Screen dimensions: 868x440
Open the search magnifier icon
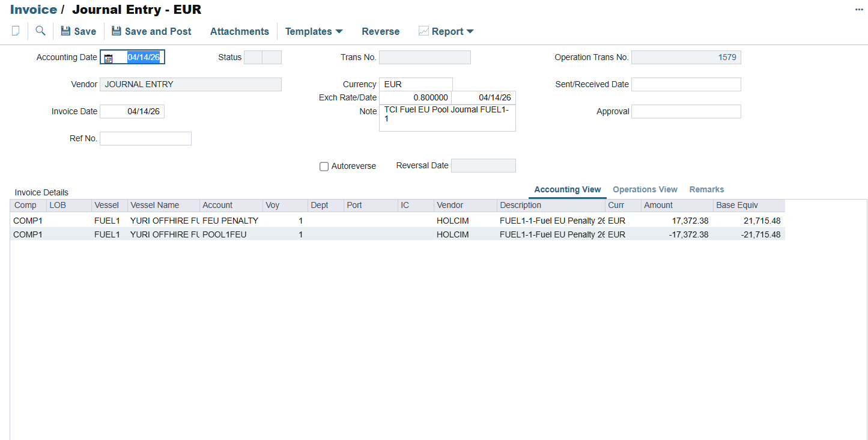[x=40, y=31]
